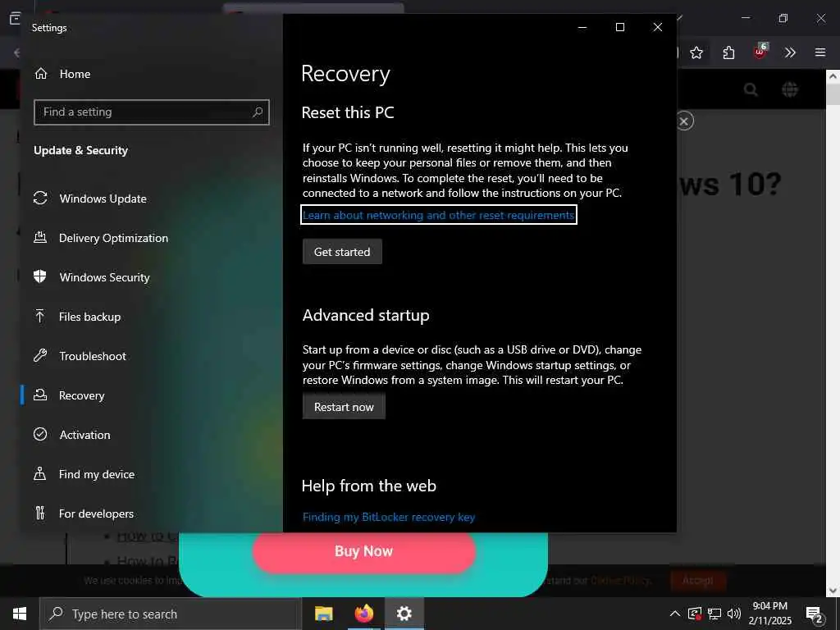
Task: Select Recovery in sidebar
Action: click(81, 395)
